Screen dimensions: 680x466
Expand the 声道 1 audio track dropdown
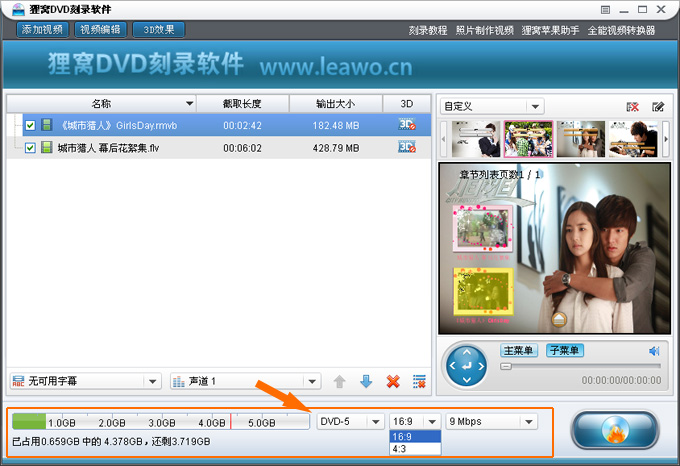(312, 381)
